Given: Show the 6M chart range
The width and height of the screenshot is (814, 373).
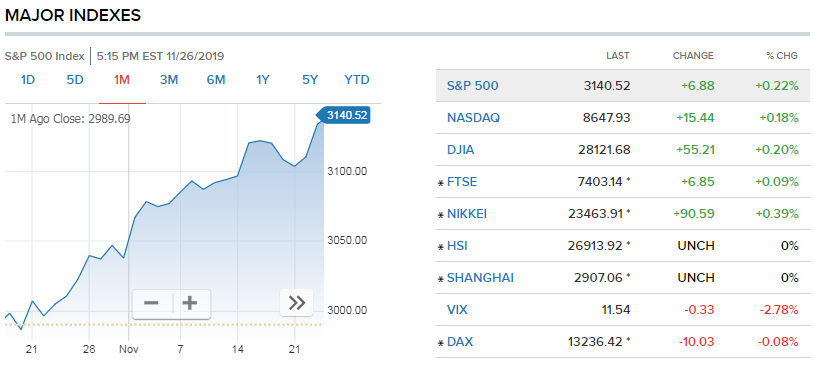Looking at the screenshot, I should click(x=216, y=80).
